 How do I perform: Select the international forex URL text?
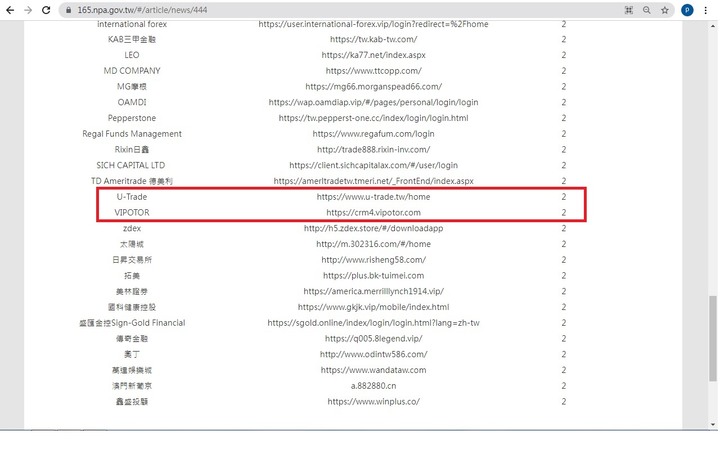pos(373,24)
